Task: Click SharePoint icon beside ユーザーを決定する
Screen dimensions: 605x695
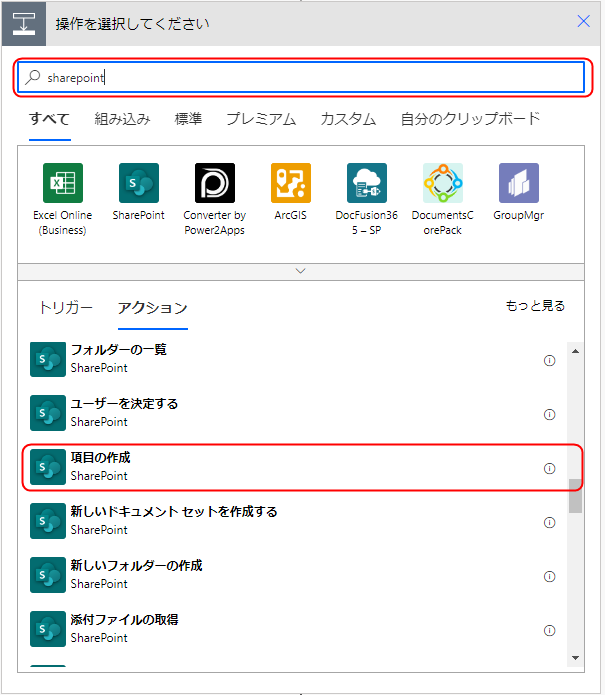Action: [48, 413]
